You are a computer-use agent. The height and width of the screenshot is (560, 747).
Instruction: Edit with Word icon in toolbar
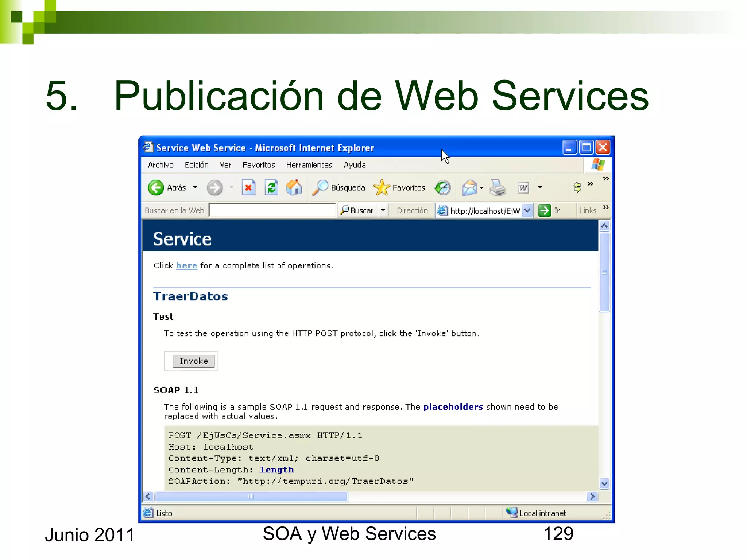(x=523, y=188)
